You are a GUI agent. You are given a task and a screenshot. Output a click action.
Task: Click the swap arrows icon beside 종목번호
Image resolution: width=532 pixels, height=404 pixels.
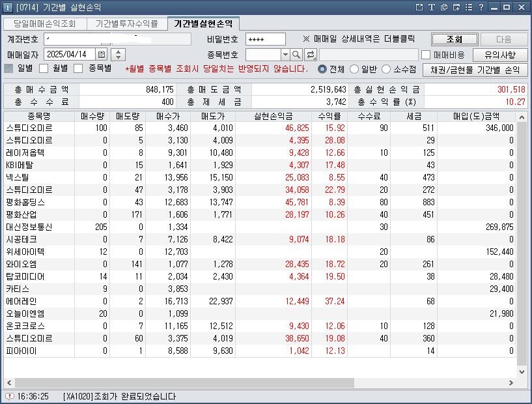(311, 55)
